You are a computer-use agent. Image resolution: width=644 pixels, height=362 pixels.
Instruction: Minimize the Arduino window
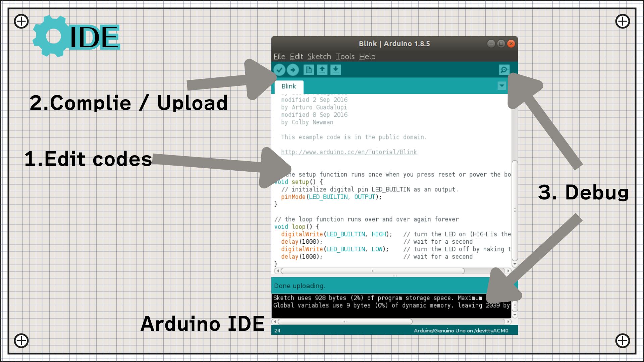(x=491, y=44)
